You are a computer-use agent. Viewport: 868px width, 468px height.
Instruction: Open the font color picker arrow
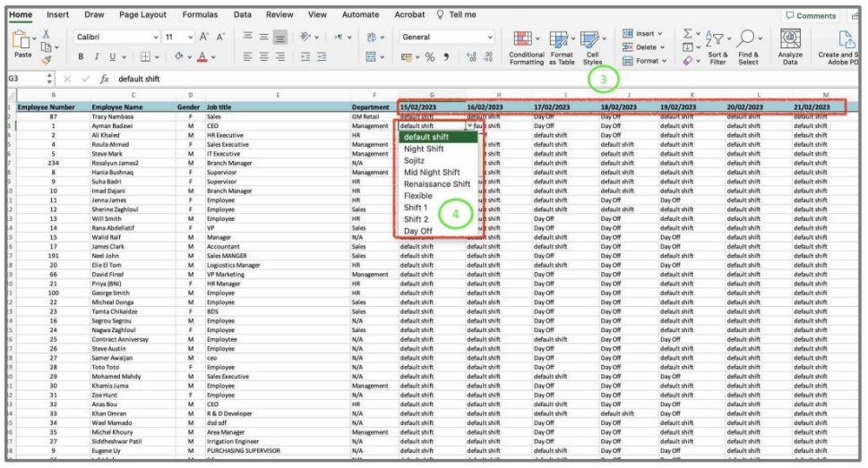click(213, 57)
